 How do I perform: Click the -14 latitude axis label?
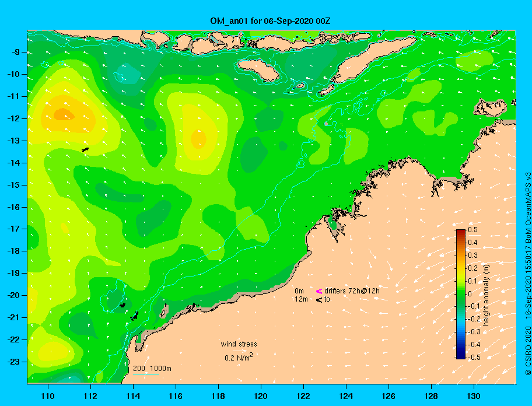tap(13, 163)
